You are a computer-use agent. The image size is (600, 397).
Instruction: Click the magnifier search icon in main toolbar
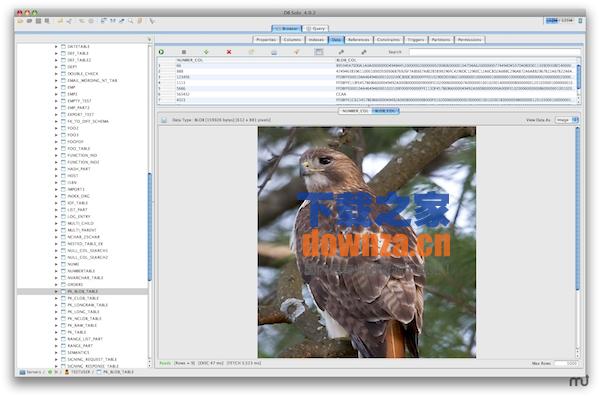point(131,21)
